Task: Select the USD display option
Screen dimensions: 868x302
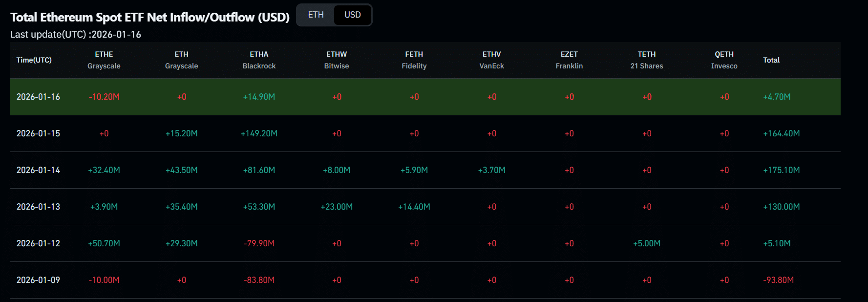Action: (352, 15)
